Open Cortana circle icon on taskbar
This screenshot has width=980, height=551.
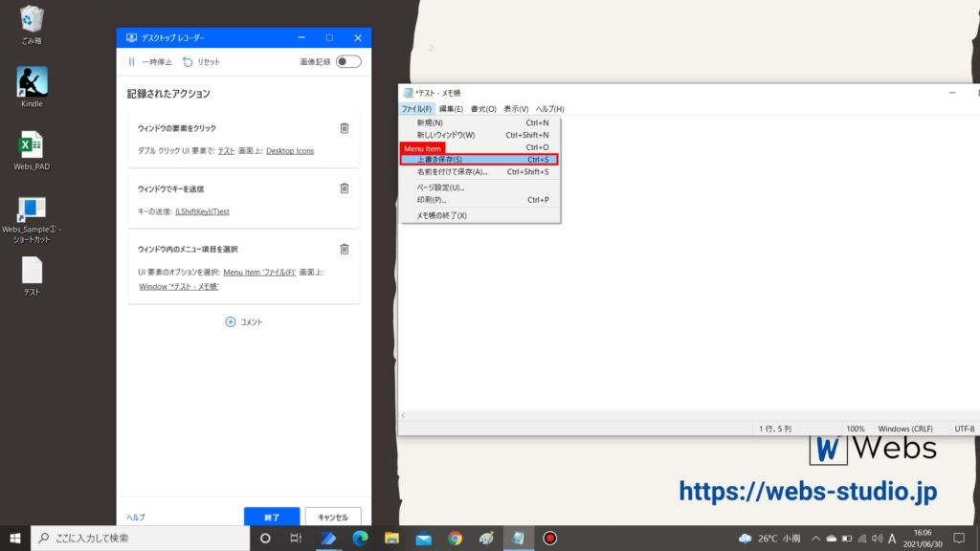(x=265, y=538)
